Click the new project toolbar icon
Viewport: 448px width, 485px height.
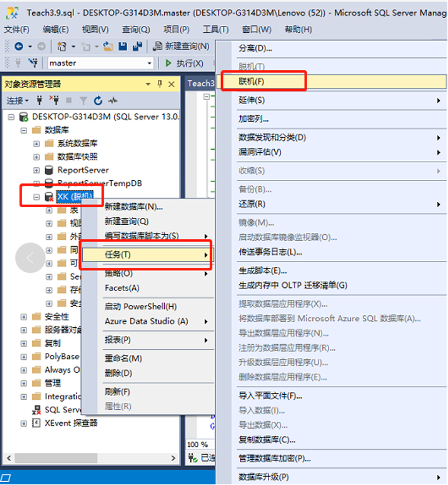coord(62,46)
